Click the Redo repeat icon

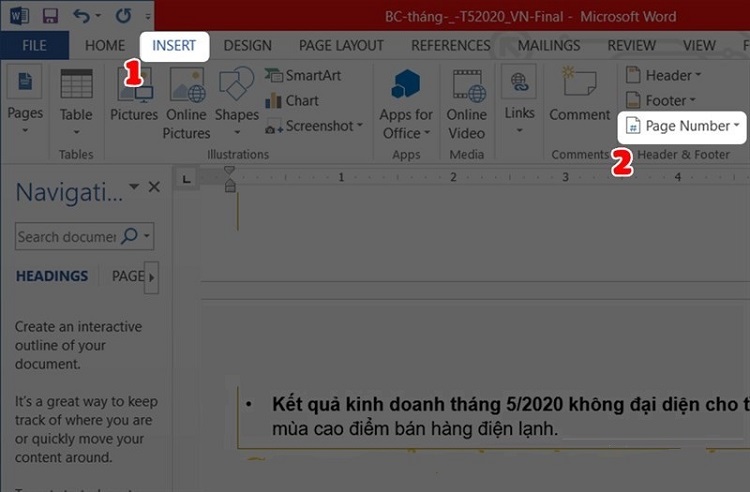pos(123,16)
